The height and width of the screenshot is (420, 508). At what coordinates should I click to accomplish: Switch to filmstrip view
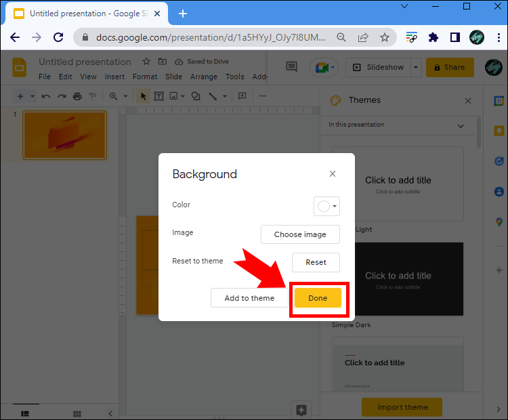[x=25, y=413]
